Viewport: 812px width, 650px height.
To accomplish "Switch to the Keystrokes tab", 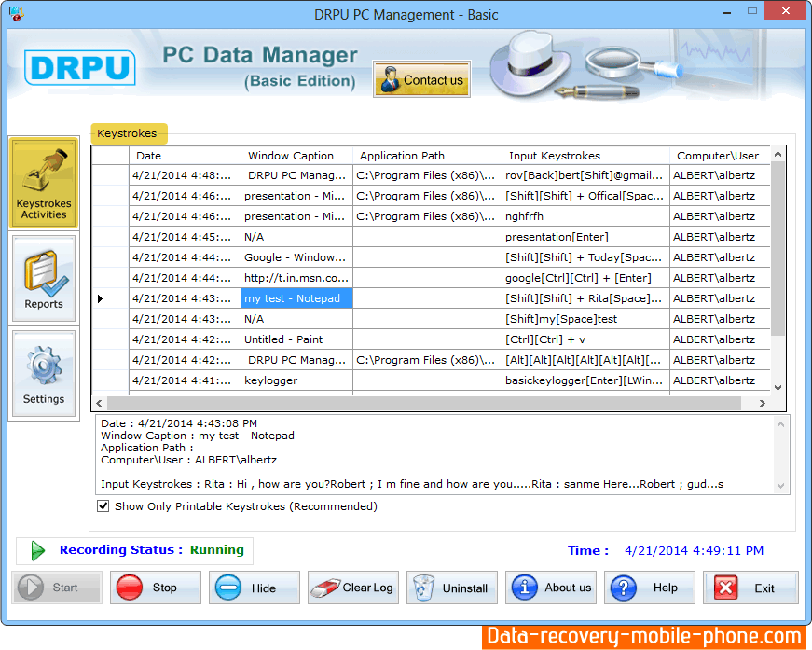I will click(x=128, y=133).
